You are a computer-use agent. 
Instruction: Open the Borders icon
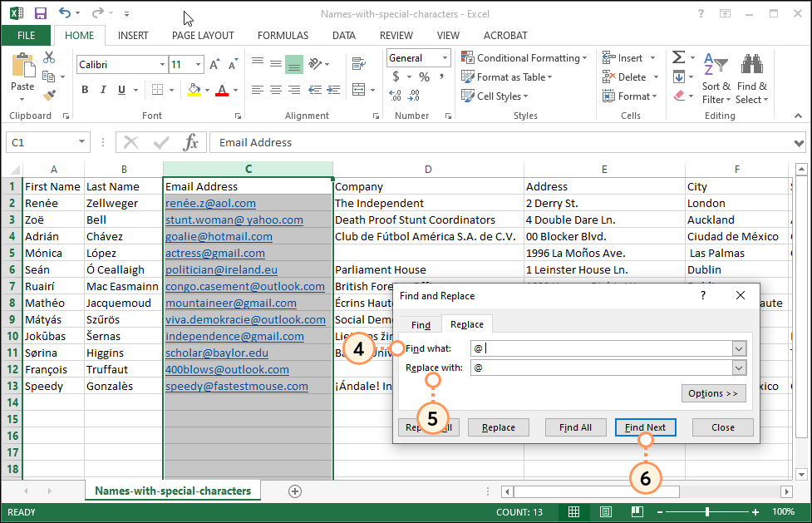point(157,90)
